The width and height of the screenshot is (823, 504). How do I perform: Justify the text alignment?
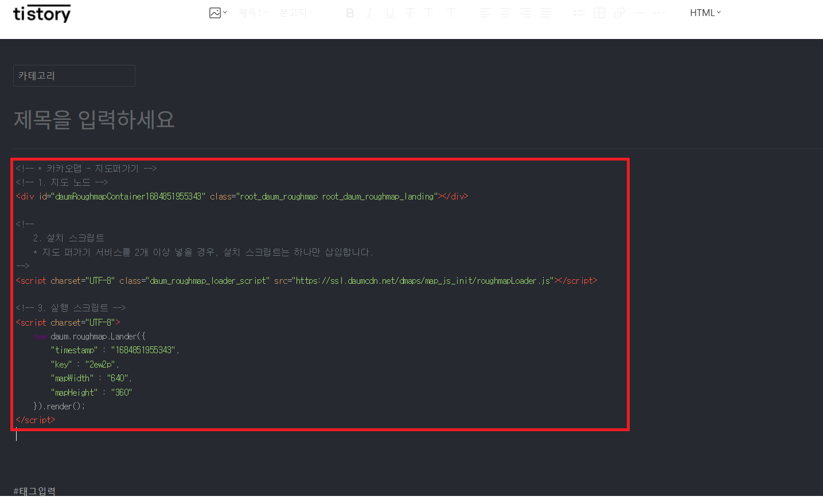(545, 13)
